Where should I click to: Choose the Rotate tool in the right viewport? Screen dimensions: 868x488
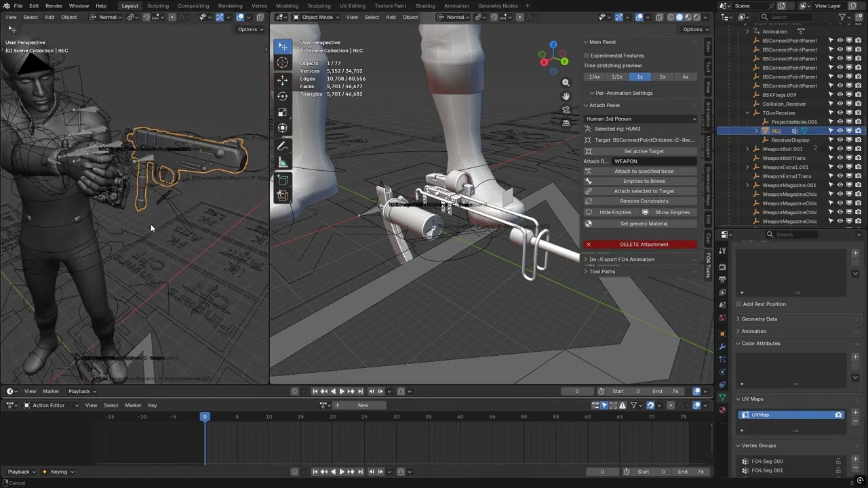tap(283, 96)
